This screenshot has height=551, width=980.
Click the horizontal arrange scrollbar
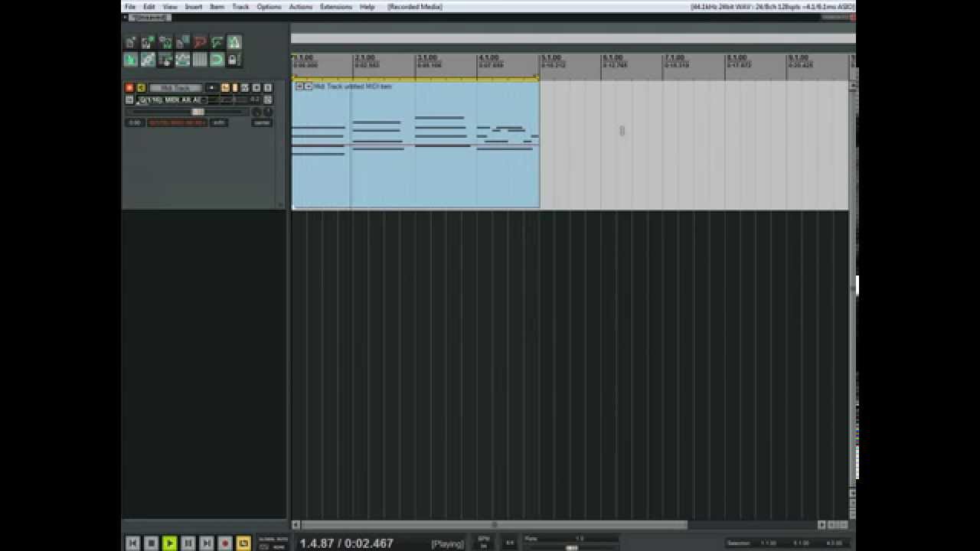point(494,525)
